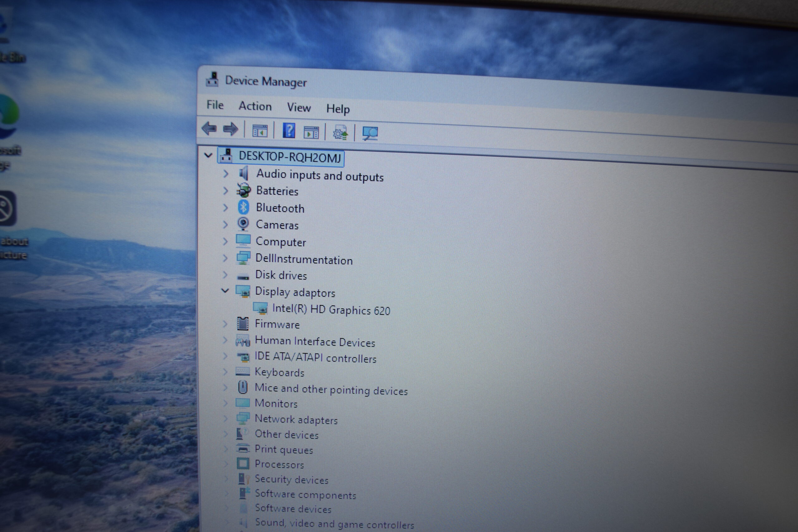The width and height of the screenshot is (798, 532).
Task: Open the File menu
Action: pos(215,105)
